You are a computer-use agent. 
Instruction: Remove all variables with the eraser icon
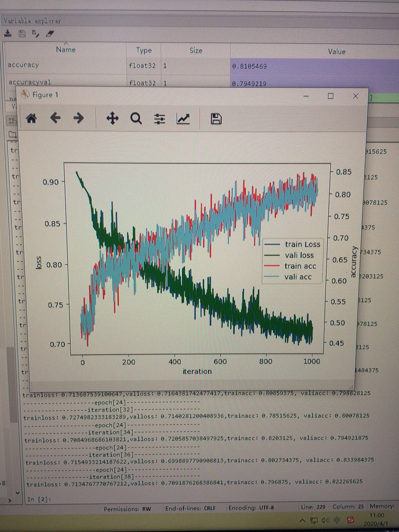click(x=50, y=34)
